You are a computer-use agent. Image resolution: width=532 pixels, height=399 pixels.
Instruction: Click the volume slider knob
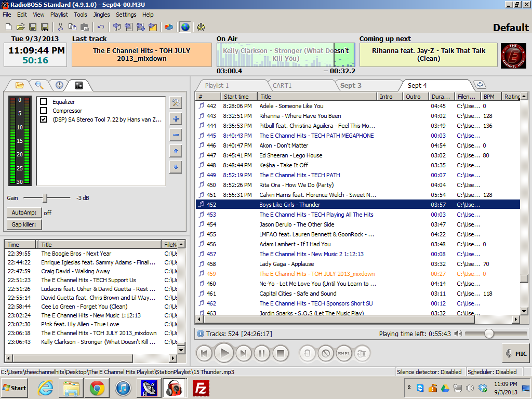point(489,334)
